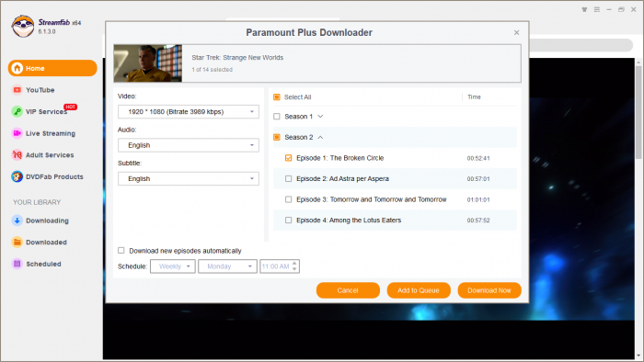Open the Video resolution dropdown

189,111
